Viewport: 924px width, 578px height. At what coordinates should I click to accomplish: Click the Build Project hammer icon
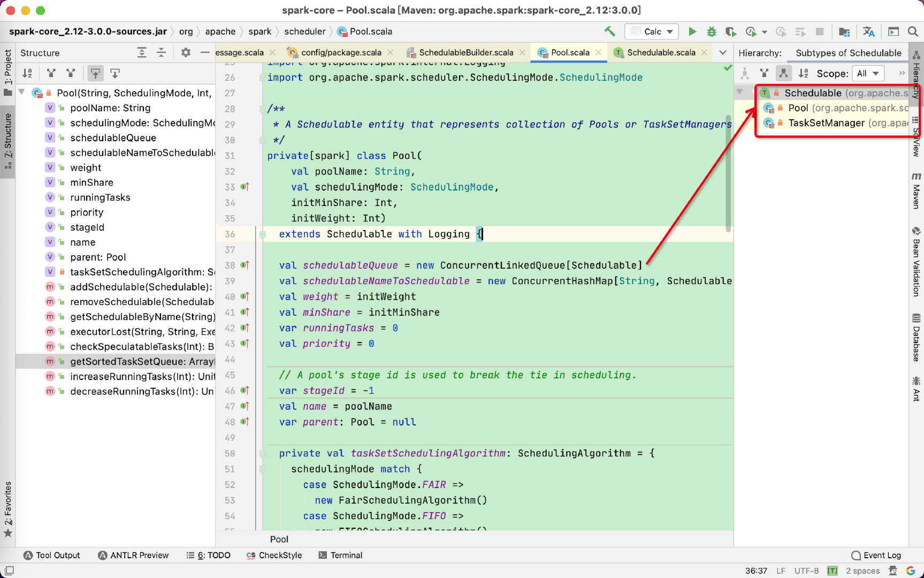click(609, 32)
